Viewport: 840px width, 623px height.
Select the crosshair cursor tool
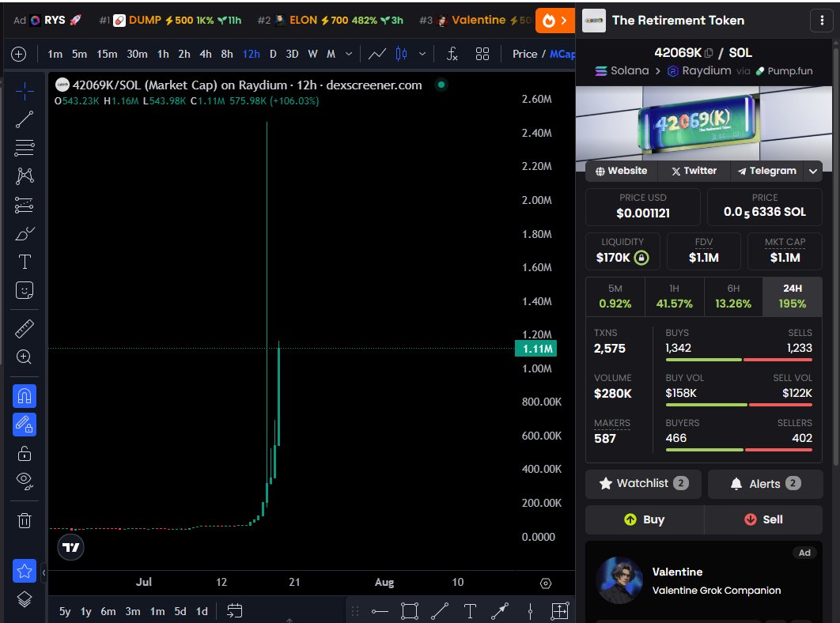[x=24, y=91]
